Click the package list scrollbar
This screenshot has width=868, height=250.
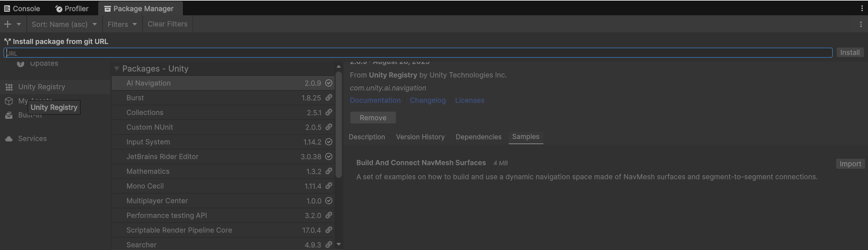click(339, 124)
